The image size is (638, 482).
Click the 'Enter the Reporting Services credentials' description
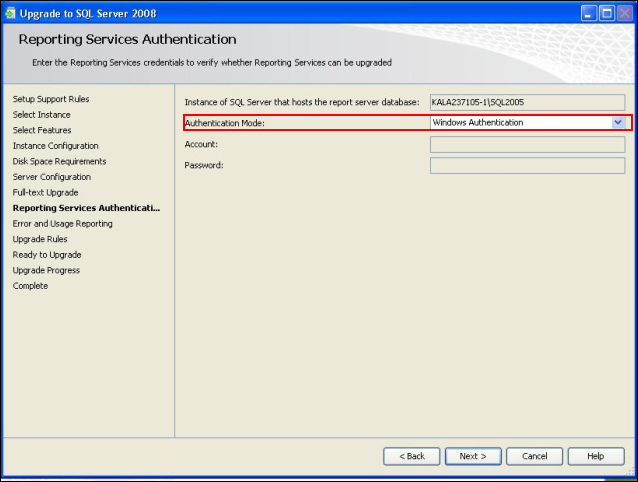212,63
